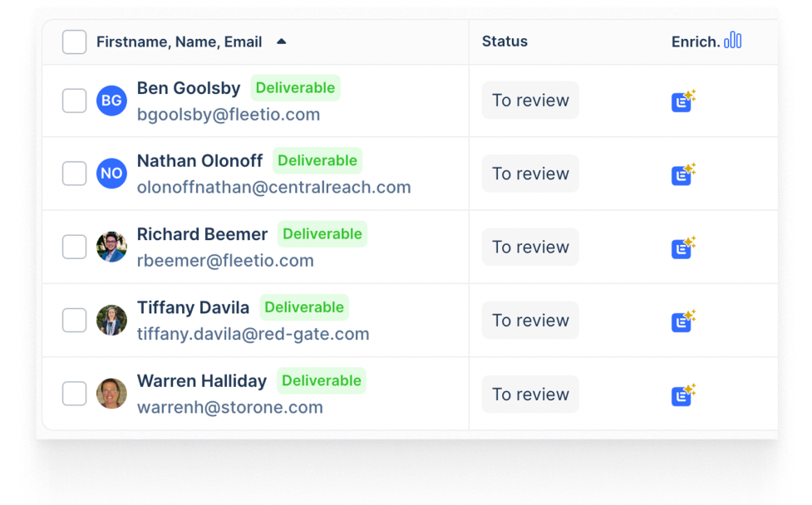Open Warren Halliday's To review status selector
The height and width of the screenshot is (505, 812).
(x=530, y=394)
